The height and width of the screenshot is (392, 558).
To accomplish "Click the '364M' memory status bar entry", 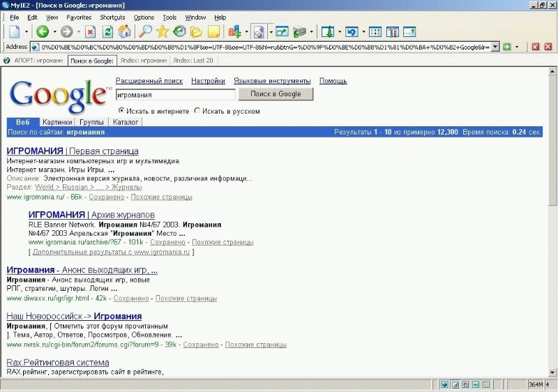I will click(536, 384).
